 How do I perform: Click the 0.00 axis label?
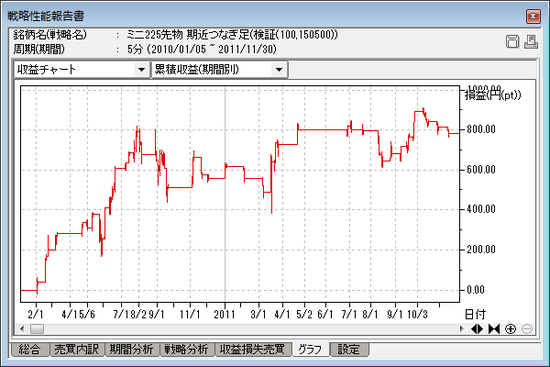click(x=476, y=290)
